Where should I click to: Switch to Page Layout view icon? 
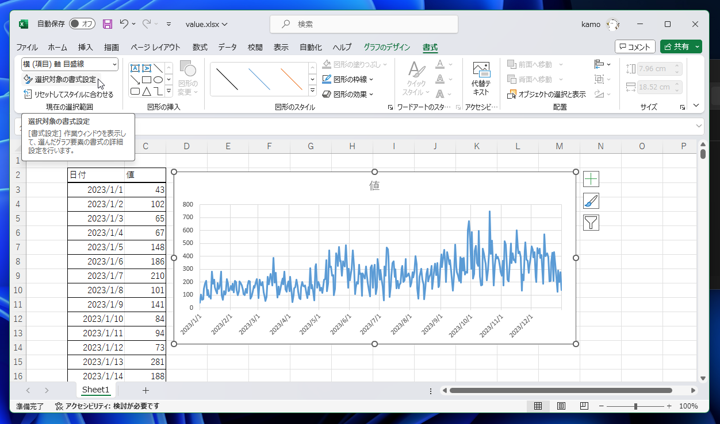coord(560,407)
